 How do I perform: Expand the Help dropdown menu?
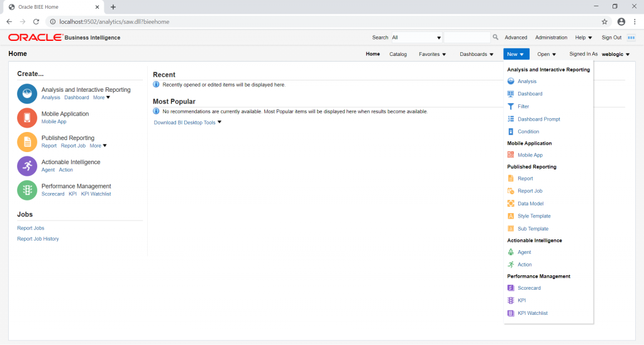click(x=583, y=37)
